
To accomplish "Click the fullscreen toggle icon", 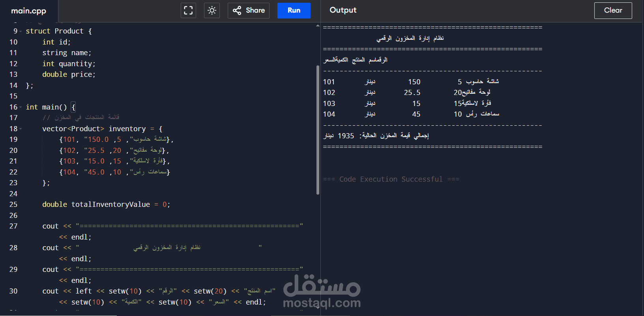I will click(188, 10).
